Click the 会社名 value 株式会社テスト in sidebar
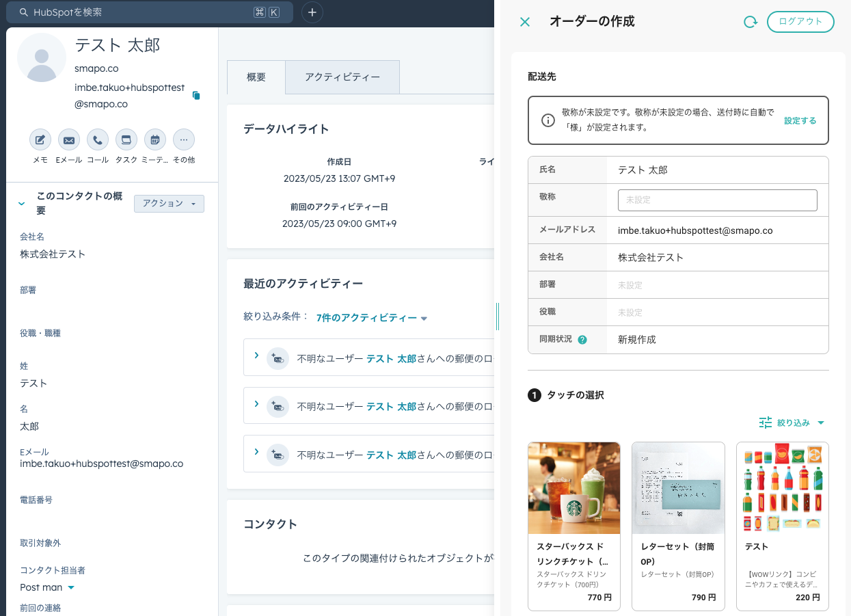Viewport: 851px width, 616px height. 53,254
